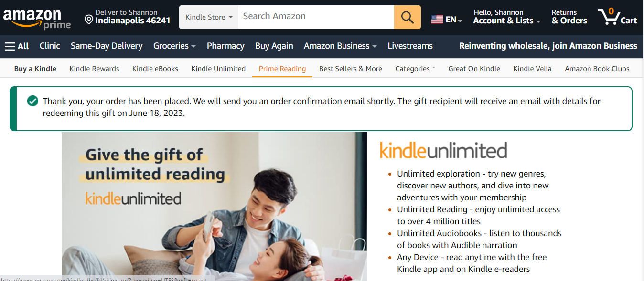Open Returns & Orders link

569,17
